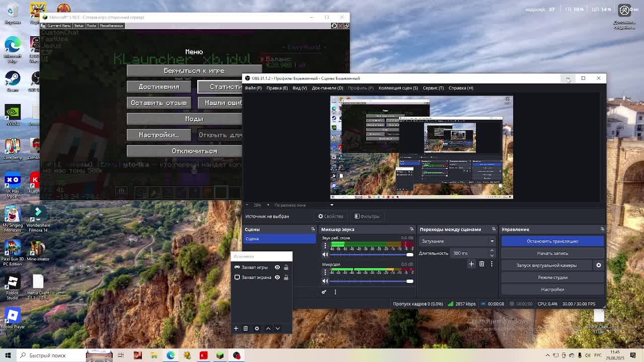Click the OBS preview canvas

(x=422, y=147)
